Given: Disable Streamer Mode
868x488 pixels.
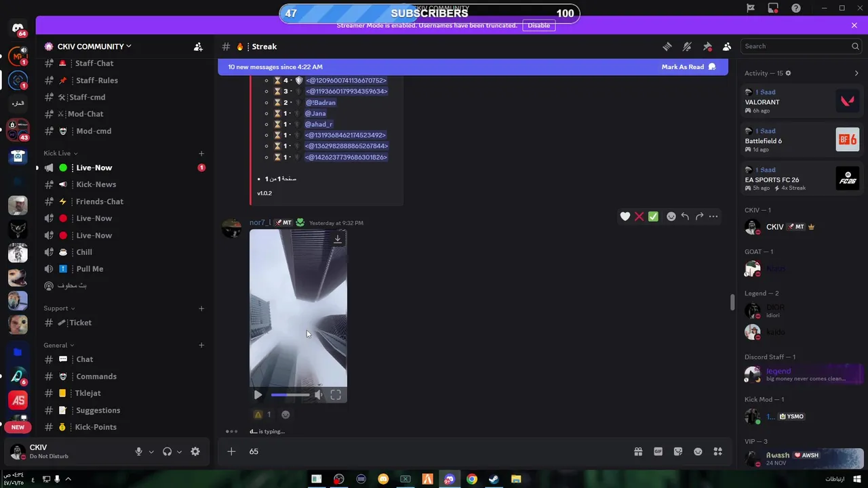Looking at the screenshot, I should (x=539, y=25).
